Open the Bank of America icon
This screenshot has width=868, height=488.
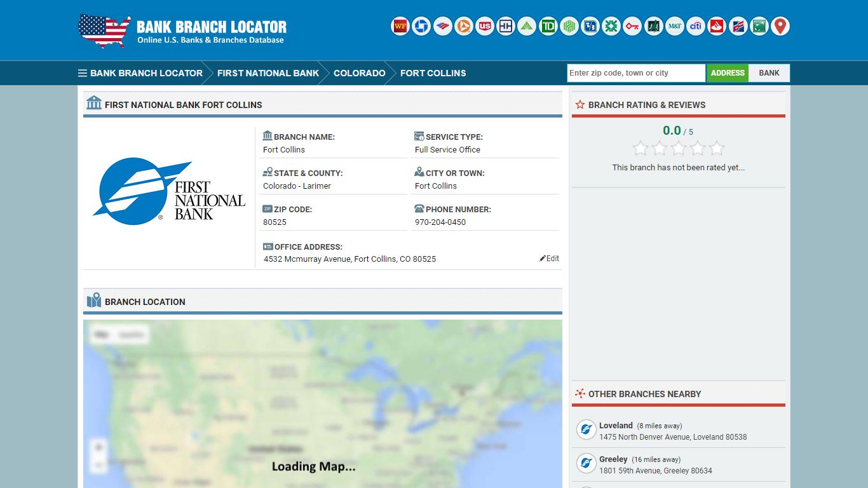[x=442, y=26]
